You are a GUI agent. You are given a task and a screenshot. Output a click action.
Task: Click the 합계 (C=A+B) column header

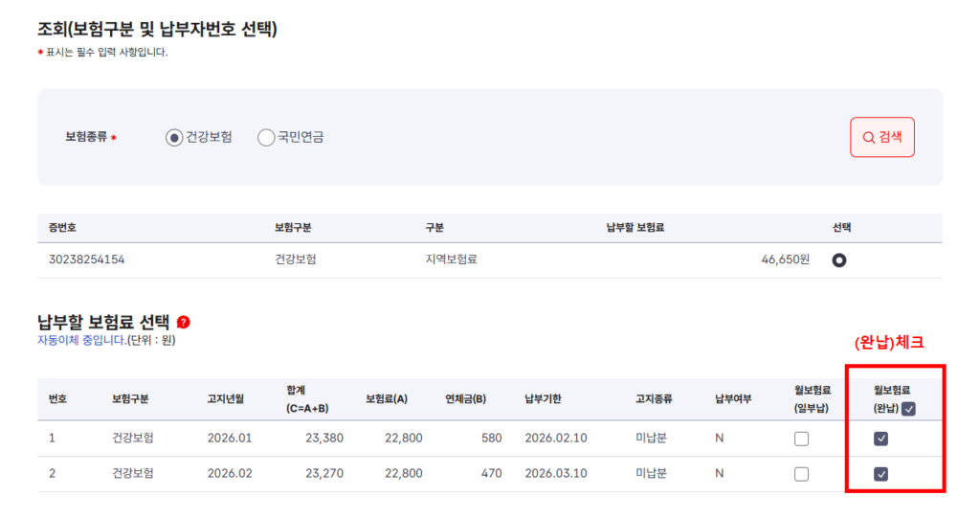click(307, 399)
